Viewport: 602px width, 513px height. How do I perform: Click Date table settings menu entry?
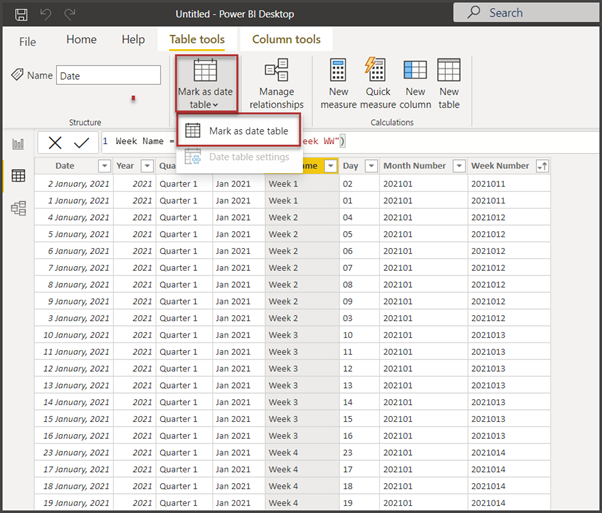coord(239,157)
